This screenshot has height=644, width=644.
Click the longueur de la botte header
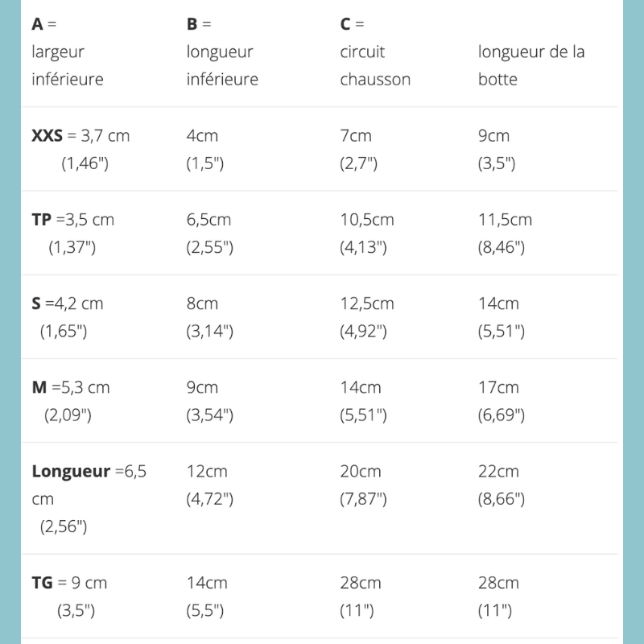(x=531, y=65)
